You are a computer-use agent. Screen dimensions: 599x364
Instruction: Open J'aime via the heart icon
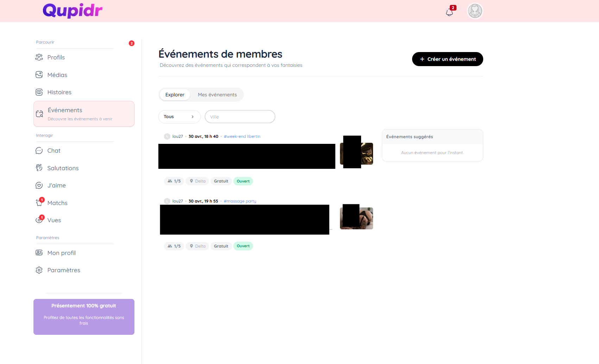tap(39, 185)
